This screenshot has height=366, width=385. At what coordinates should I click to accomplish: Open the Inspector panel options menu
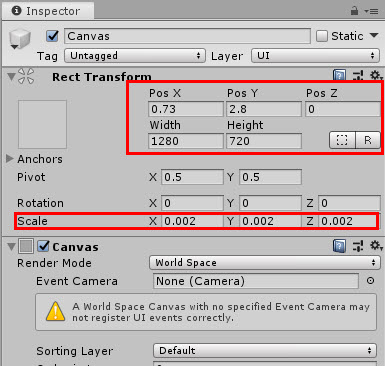pyautogui.click(x=371, y=11)
